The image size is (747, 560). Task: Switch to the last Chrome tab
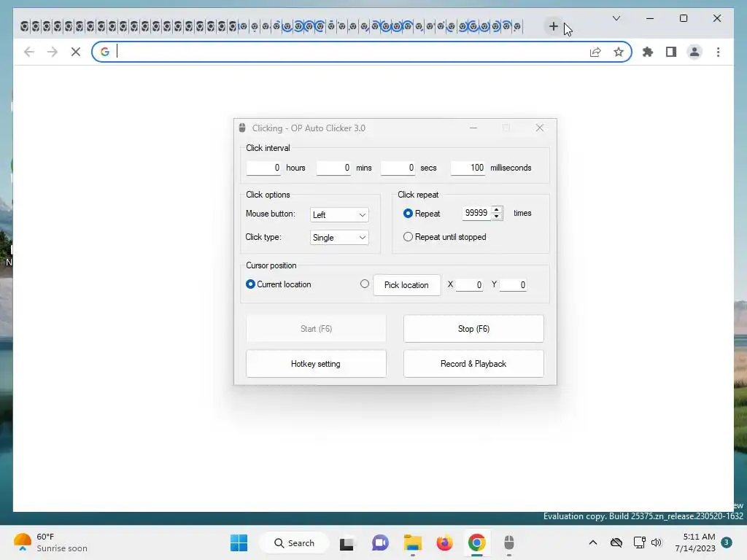[x=517, y=27]
